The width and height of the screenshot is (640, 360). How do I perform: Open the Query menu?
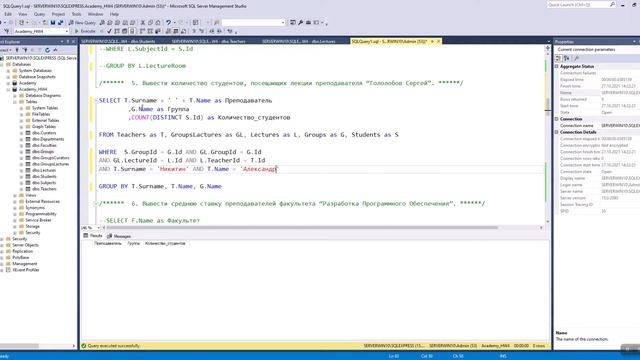tap(39, 14)
